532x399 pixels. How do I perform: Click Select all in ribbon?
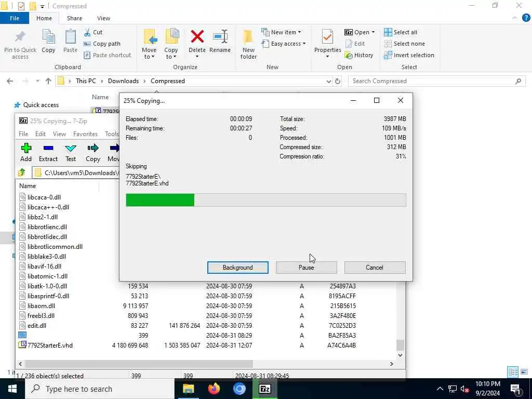click(401, 32)
